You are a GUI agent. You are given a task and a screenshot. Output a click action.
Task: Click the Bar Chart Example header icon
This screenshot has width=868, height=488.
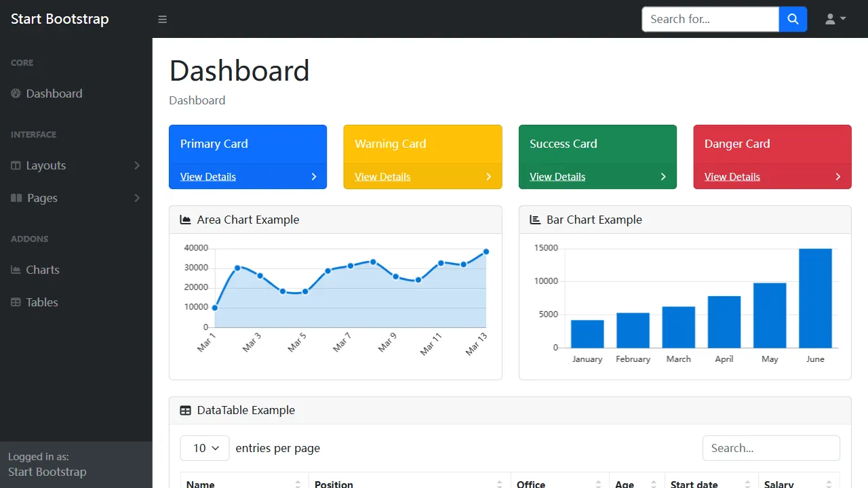[x=535, y=220]
